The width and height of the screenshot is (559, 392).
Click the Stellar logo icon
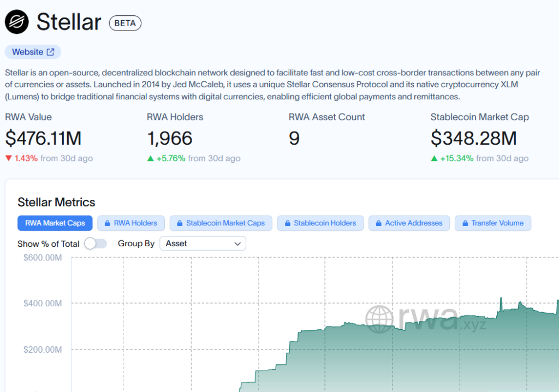(17, 22)
